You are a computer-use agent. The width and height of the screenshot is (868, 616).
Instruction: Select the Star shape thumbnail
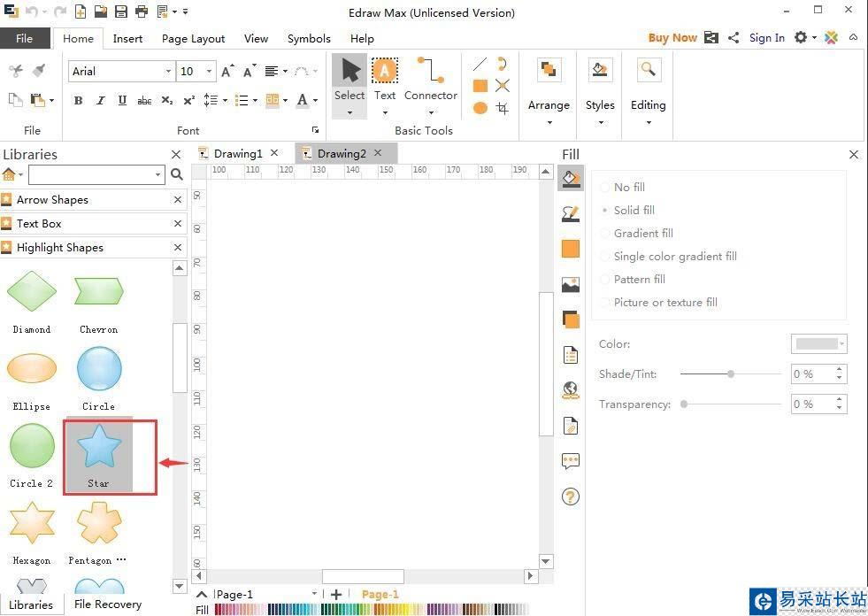coord(98,453)
